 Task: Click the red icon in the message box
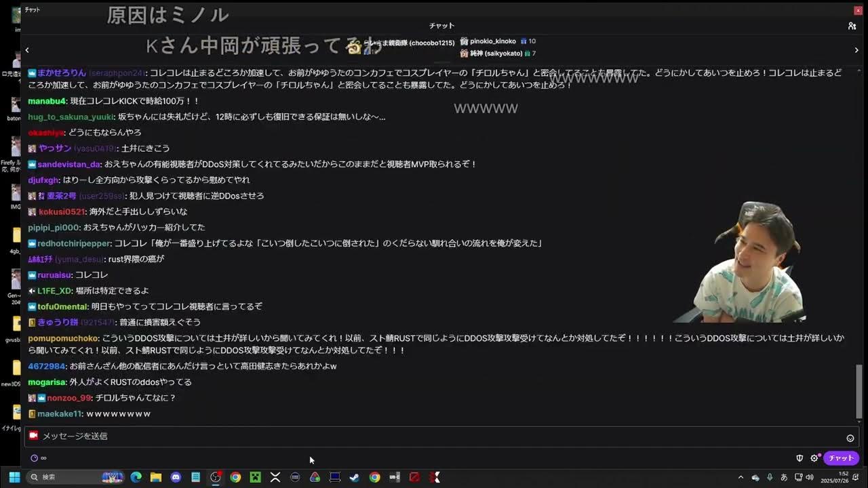(33, 436)
